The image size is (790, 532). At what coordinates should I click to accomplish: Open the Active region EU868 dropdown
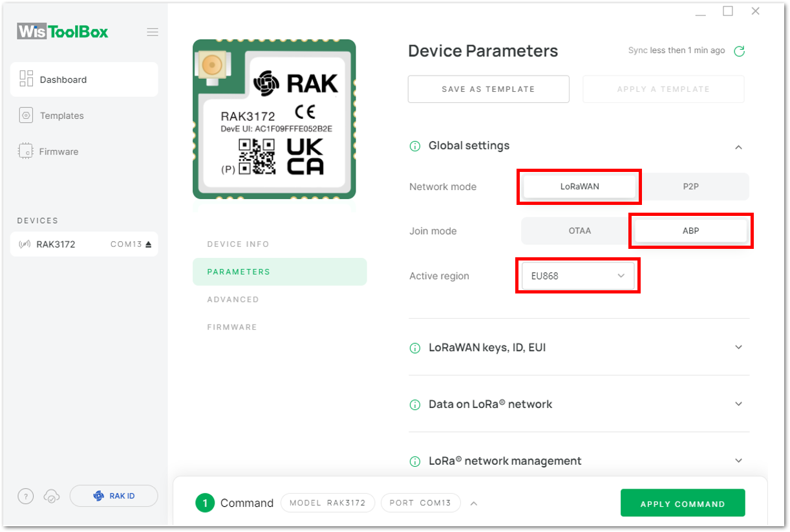(x=578, y=276)
